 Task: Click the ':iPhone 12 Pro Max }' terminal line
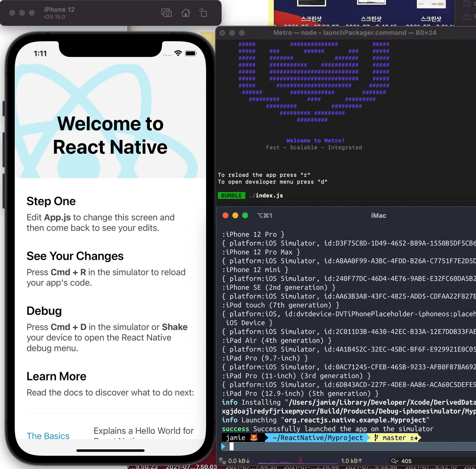coord(261,252)
